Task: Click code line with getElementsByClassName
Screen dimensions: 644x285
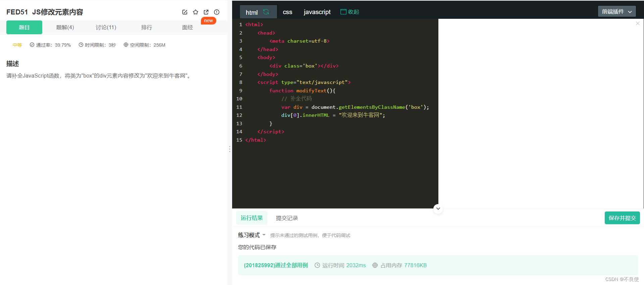Action: (355, 107)
